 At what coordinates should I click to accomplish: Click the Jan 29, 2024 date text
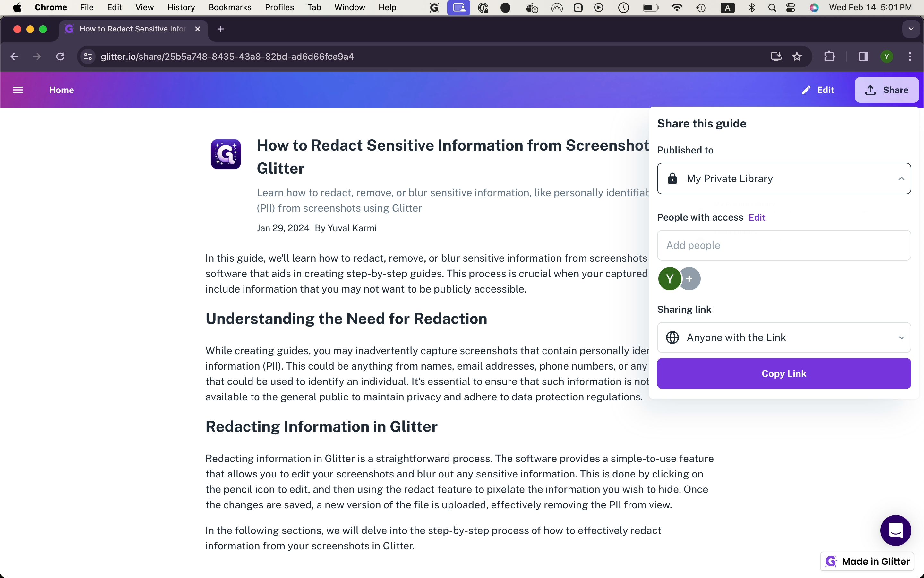(x=283, y=228)
